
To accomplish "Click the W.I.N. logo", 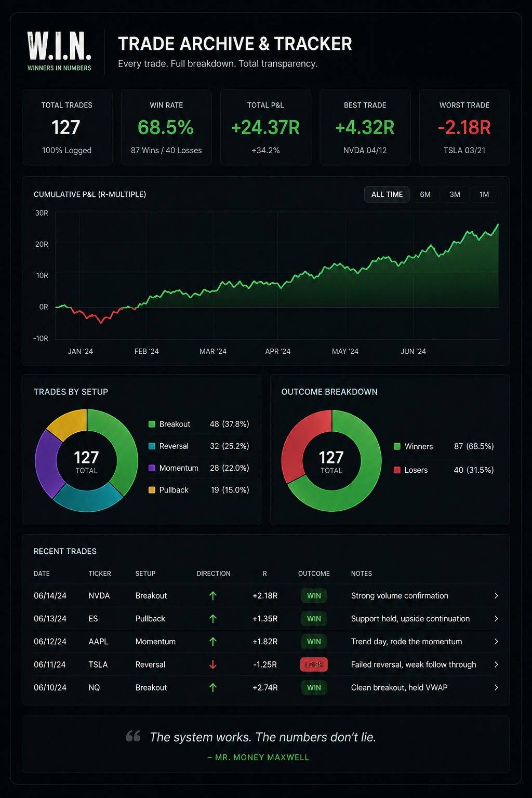I will point(59,51).
